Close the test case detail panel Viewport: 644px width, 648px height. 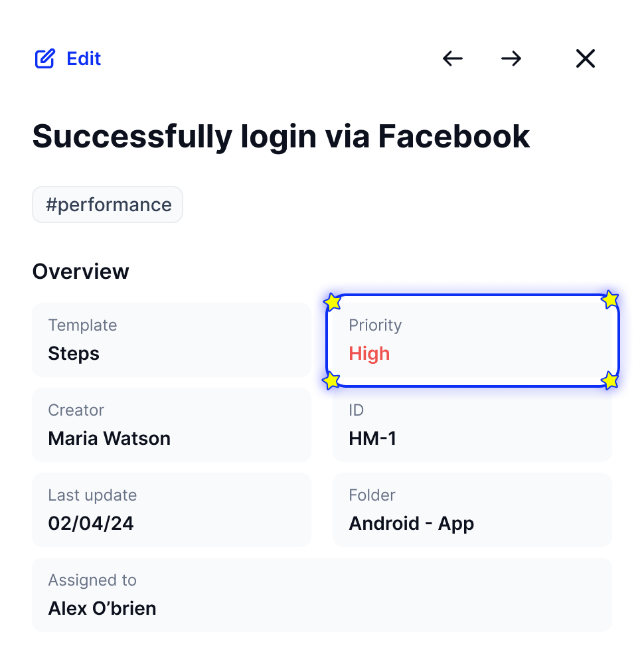click(x=586, y=58)
